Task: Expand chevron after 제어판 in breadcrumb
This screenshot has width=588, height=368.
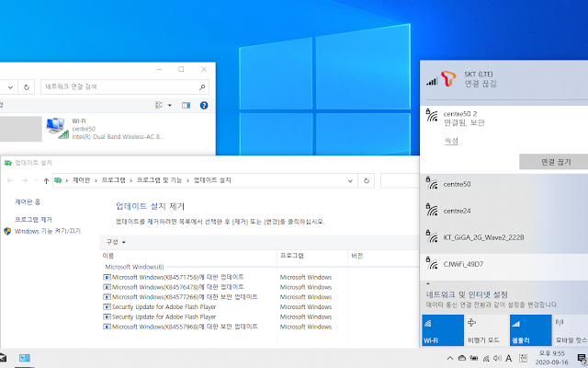Action: click(96, 180)
